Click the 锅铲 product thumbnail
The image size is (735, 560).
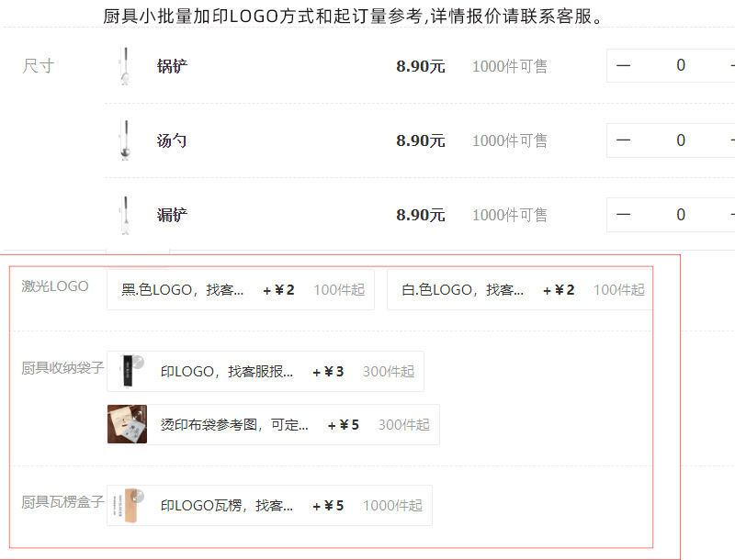(125, 66)
